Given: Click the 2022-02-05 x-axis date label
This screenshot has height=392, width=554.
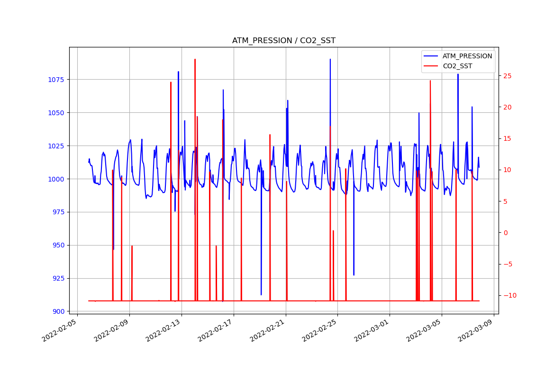Looking at the screenshot, I should (x=60, y=330).
